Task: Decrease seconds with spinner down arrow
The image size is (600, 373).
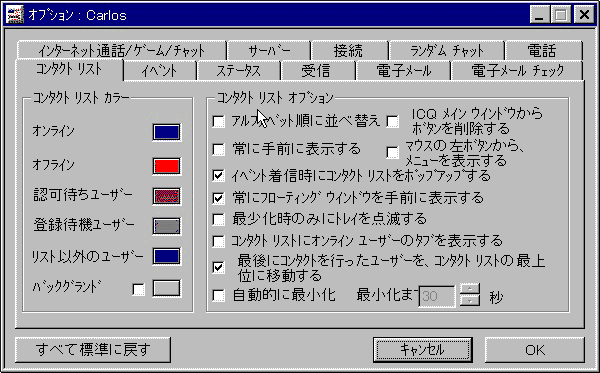Action: click(470, 300)
